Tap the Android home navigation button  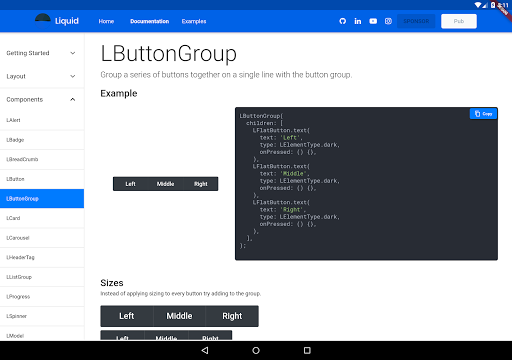[256, 350]
